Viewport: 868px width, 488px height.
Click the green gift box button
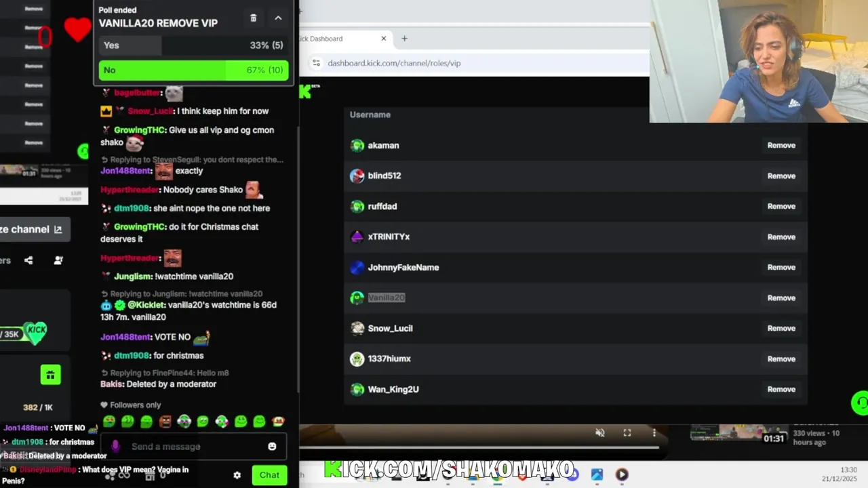(x=50, y=375)
